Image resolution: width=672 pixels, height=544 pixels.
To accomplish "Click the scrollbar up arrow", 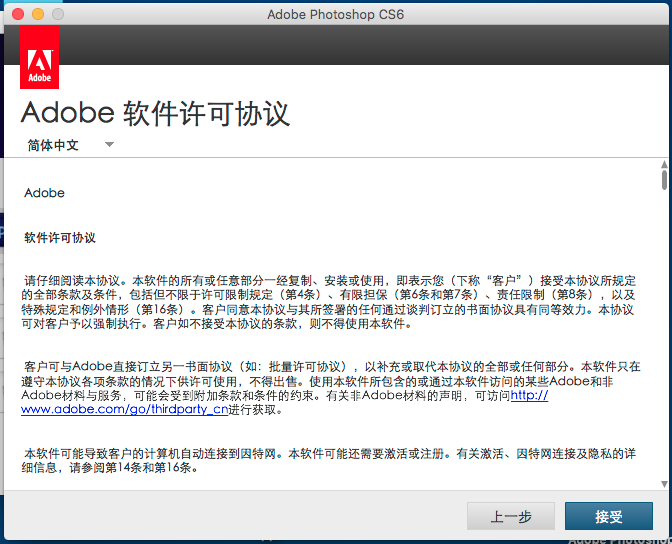I will click(664, 164).
